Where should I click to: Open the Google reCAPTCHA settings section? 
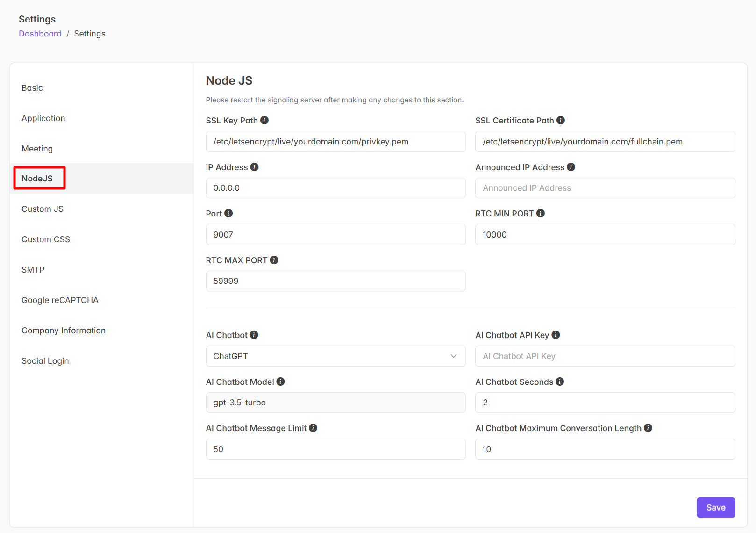60,300
